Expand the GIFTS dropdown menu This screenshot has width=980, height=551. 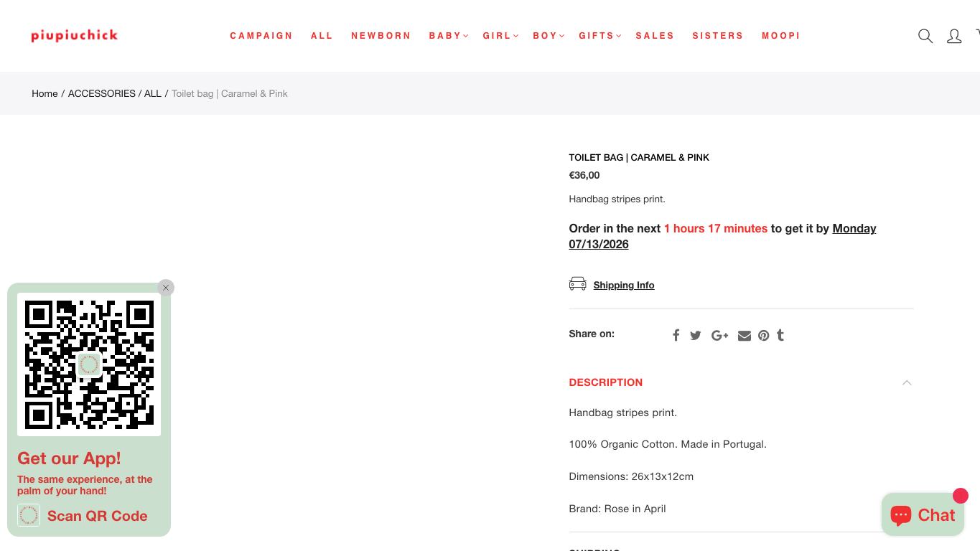(599, 36)
